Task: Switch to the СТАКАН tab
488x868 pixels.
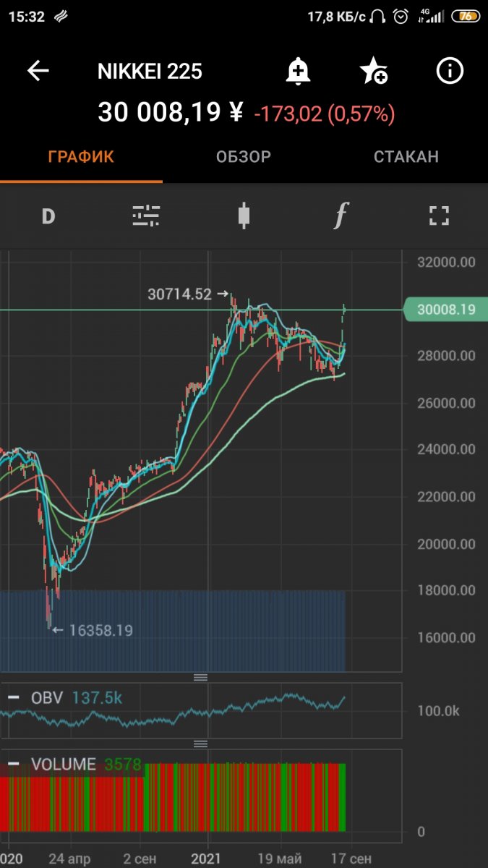Action: point(406,157)
